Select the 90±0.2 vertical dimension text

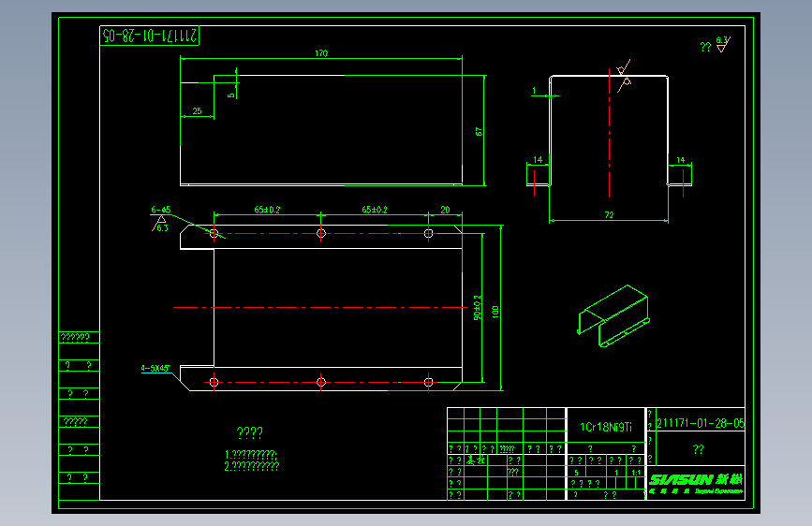point(477,308)
